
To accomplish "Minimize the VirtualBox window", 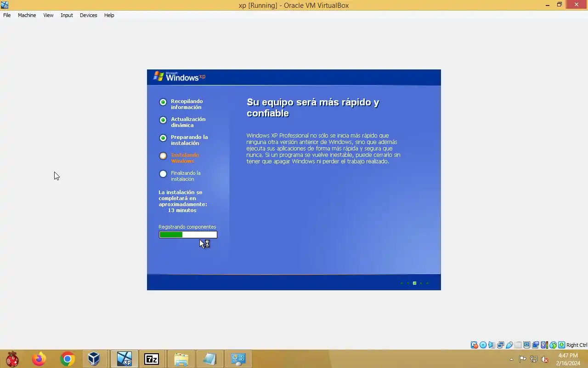I will [548, 5].
